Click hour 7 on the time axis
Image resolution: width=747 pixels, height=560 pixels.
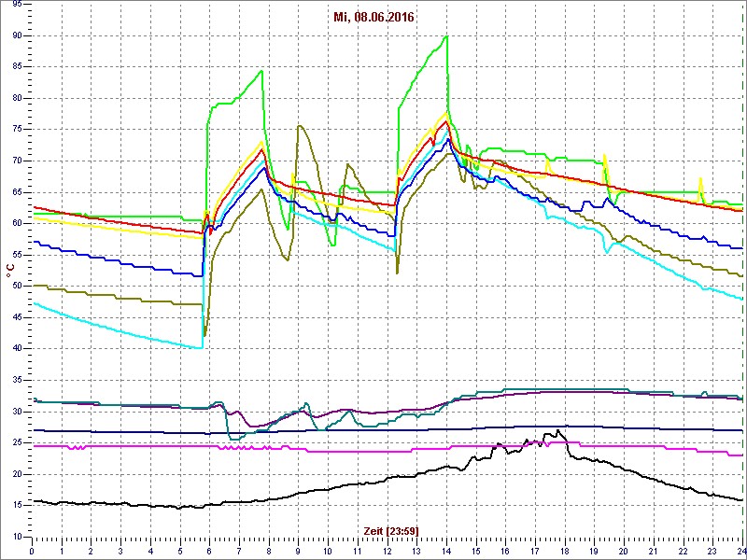point(239,552)
